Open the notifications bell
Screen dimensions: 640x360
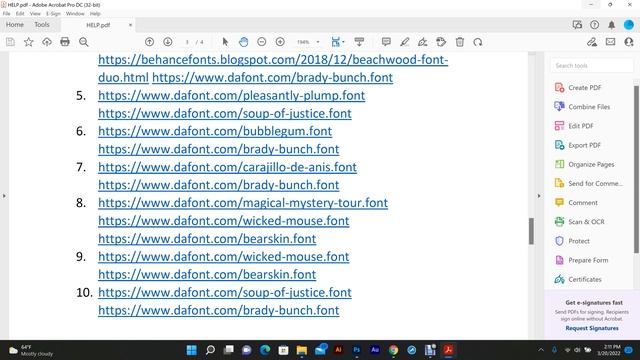tap(611, 25)
